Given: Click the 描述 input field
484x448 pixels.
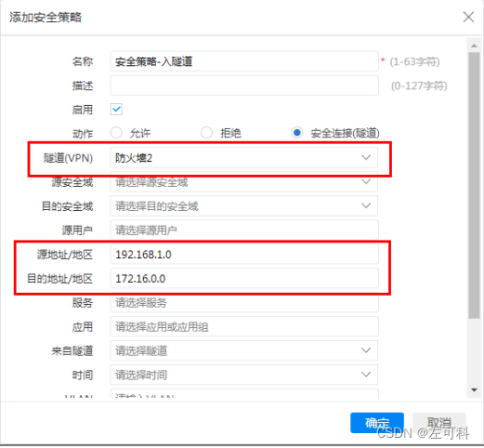Looking at the screenshot, I should point(244,86).
